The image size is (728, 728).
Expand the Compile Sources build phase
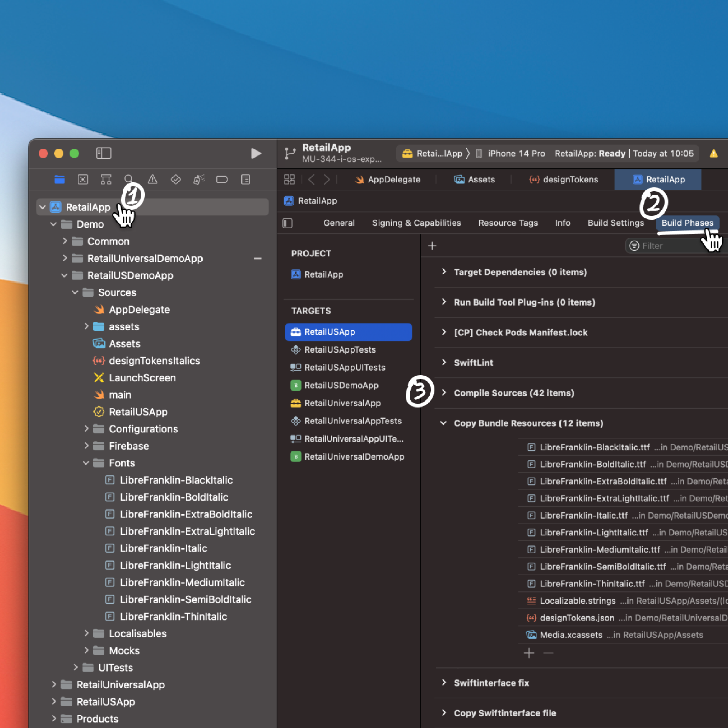(x=444, y=393)
